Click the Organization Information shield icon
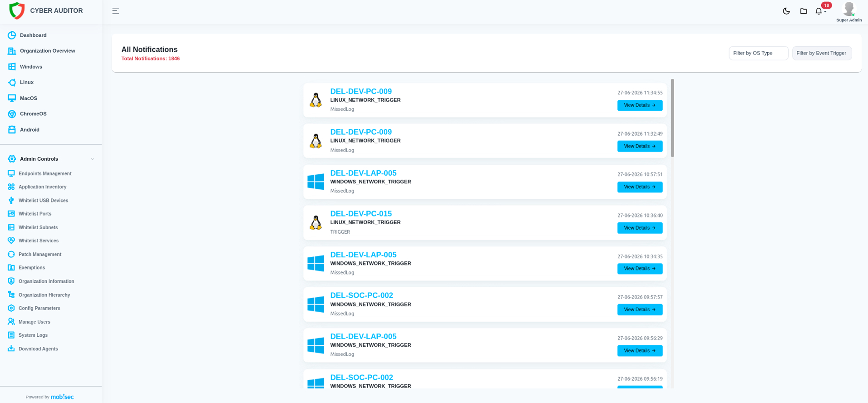This screenshot has height=403, width=868. (x=11, y=281)
